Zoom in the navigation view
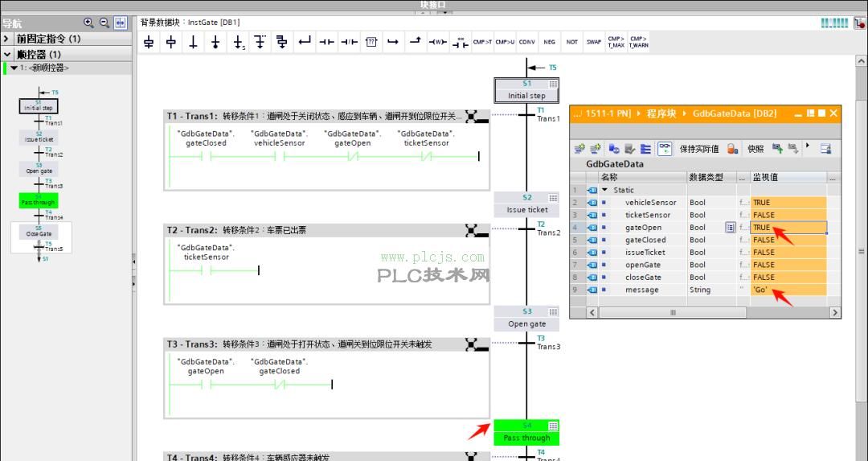The image size is (868, 461). (88, 23)
